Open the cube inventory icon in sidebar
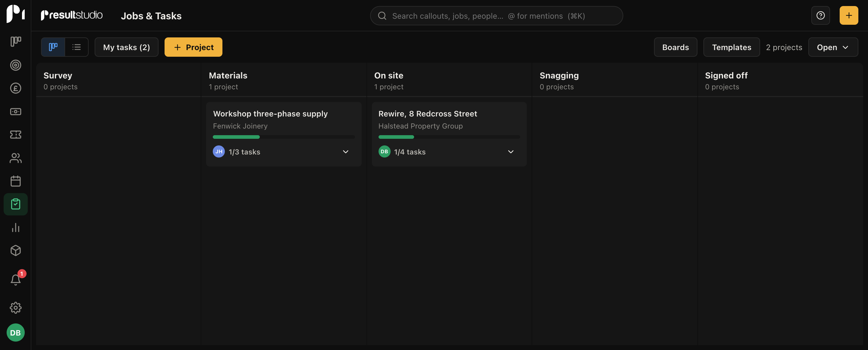Screen dimensions: 868x350 [x=15, y=250]
